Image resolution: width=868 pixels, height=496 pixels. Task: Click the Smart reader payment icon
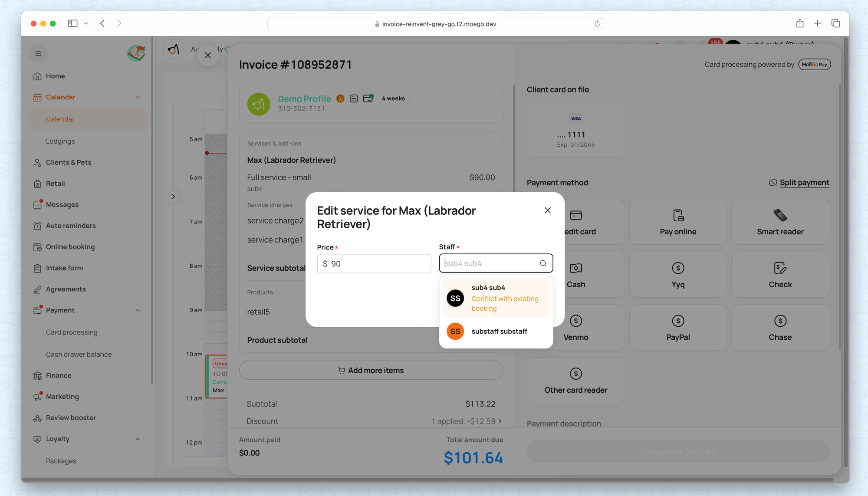tap(780, 216)
